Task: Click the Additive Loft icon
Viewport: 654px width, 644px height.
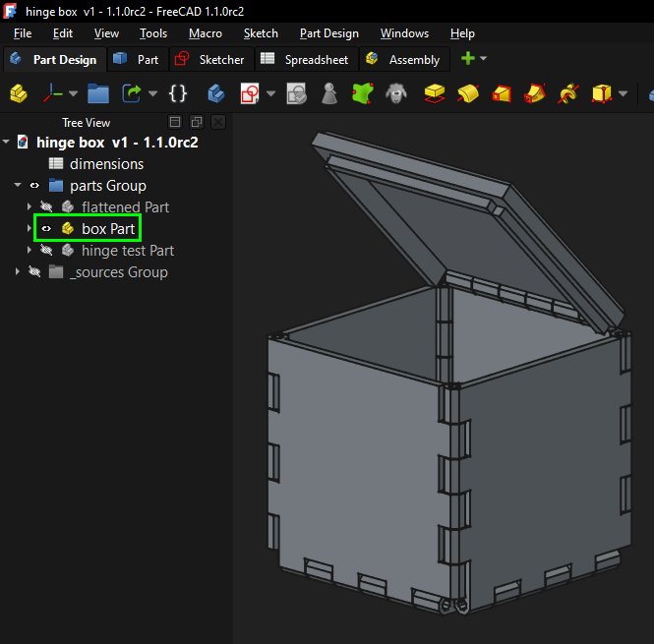Action: tap(502, 93)
